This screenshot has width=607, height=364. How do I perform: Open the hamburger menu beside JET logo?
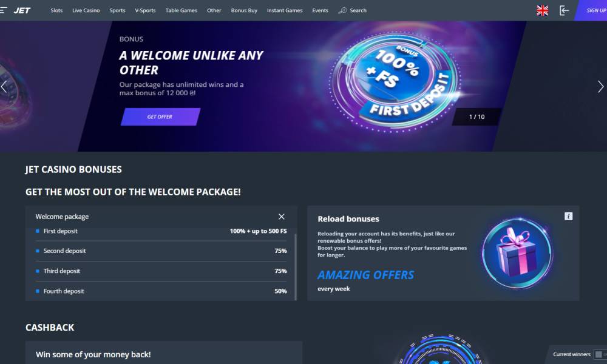tap(4, 10)
